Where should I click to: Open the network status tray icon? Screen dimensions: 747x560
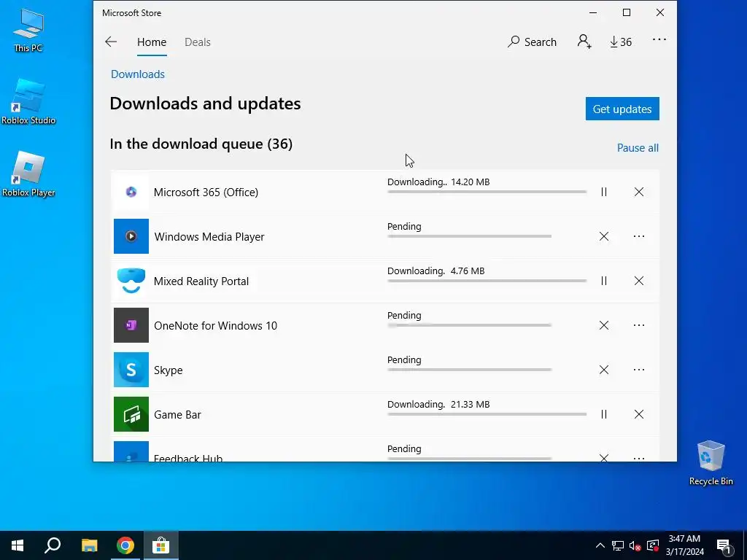tap(618, 545)
